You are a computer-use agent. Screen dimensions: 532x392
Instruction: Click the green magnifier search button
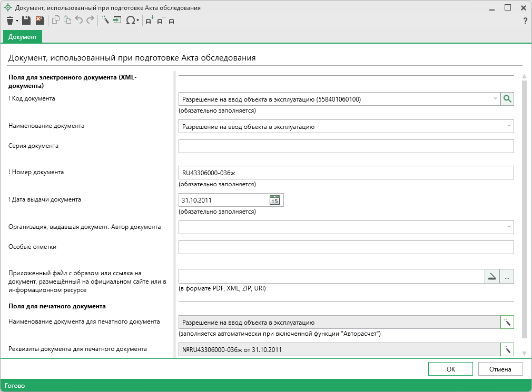click(507, 99)
